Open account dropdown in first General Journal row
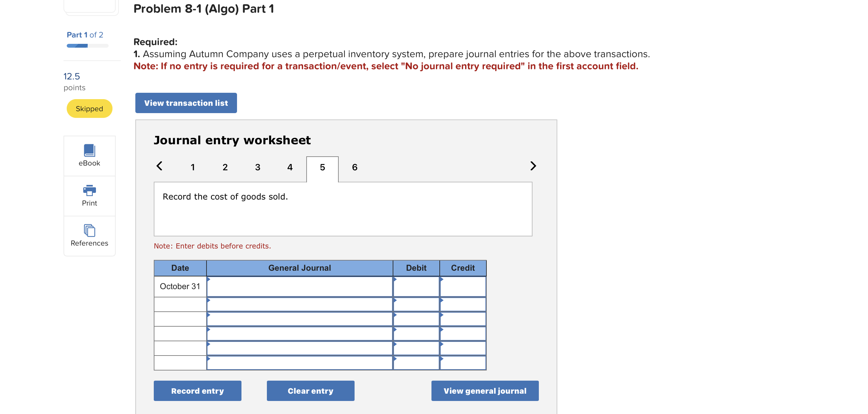Image resolution: width=868 pixels, height=414 pixels. pos(299,287)
